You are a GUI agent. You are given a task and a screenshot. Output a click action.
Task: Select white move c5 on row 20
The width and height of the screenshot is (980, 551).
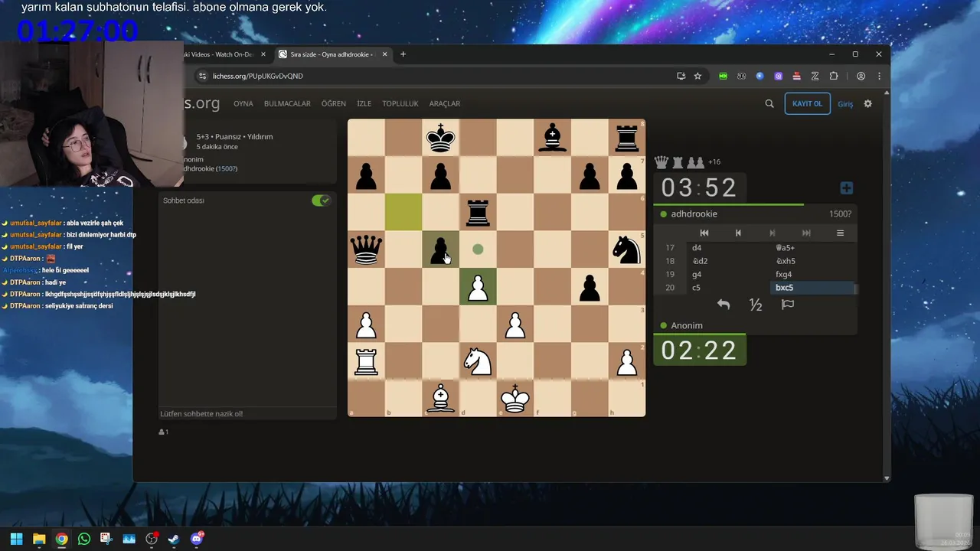tap(728, 288)
